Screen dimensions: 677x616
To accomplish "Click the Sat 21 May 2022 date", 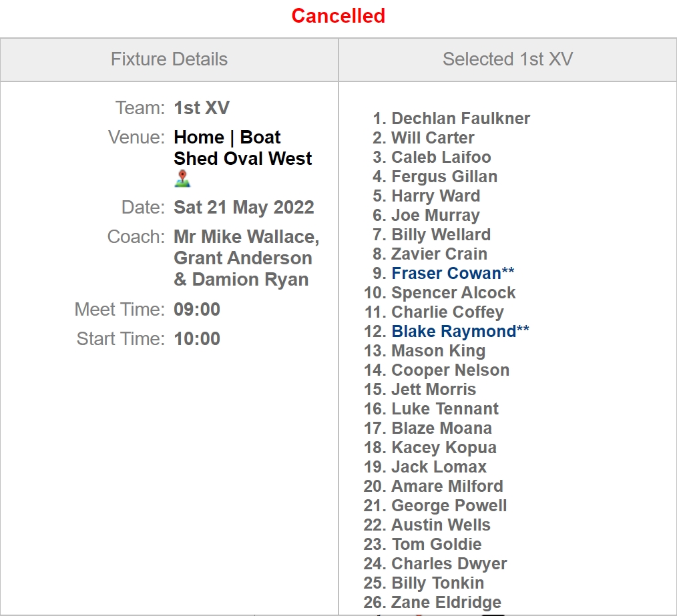I will (244, 208).
